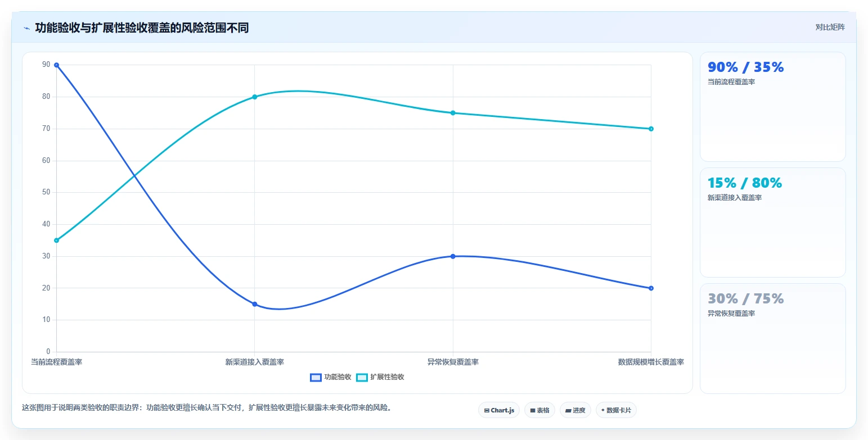Click 扩展性验收 point at 当前流程覆盖率 (35)
This screenshot has width=868, height=440.
[x=57, y=241]
